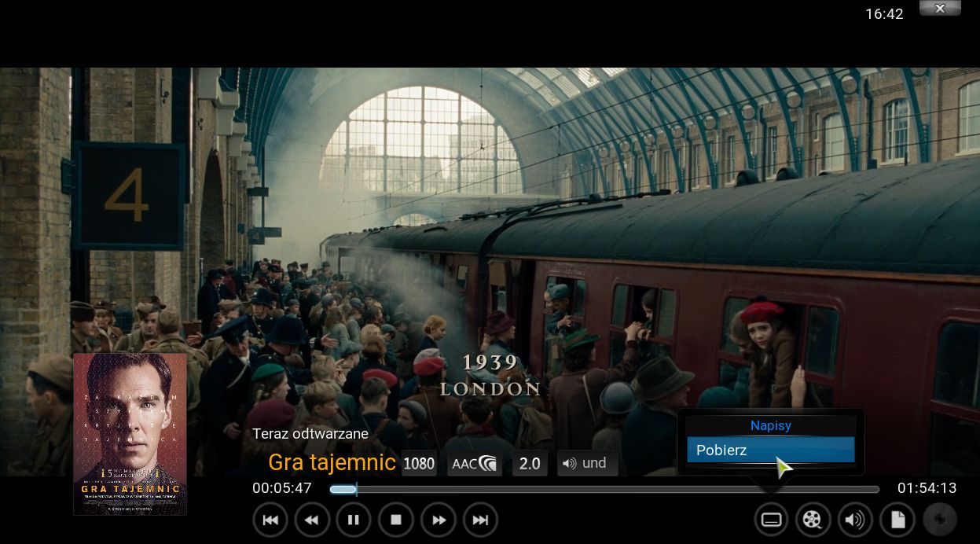Screen dimensions: 980x544
Task: Open audio settings speaker icon
Action: tap(855, 520)
